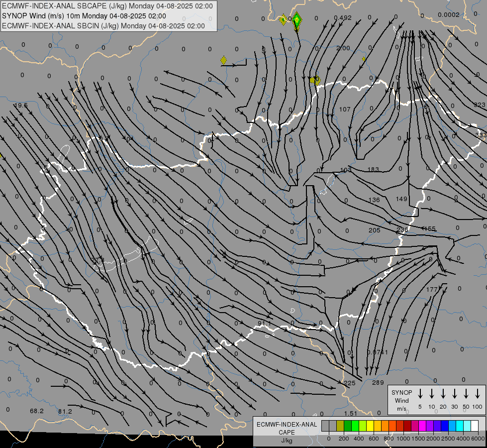Click the J/kg unit label in legend
This screenshot has width=487, height=448.
(287, 440)
